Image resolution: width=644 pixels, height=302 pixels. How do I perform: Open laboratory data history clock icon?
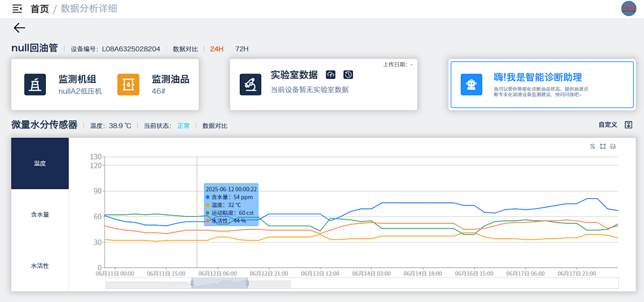(x=348, y=75)
